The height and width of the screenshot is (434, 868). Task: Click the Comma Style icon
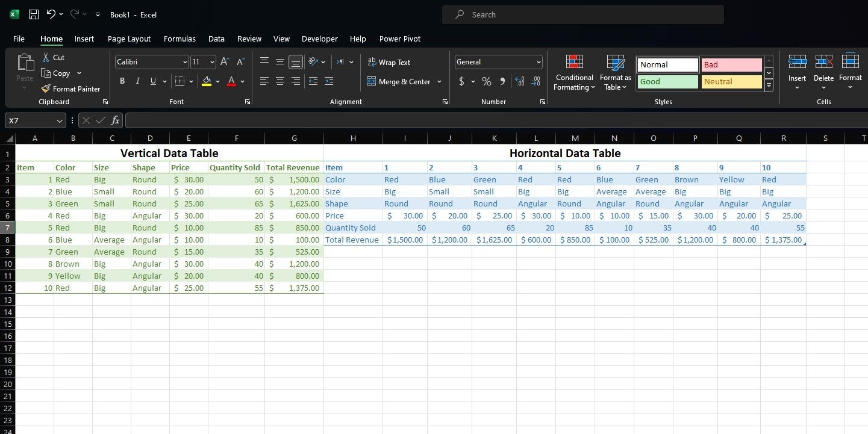tap(502, 81)
